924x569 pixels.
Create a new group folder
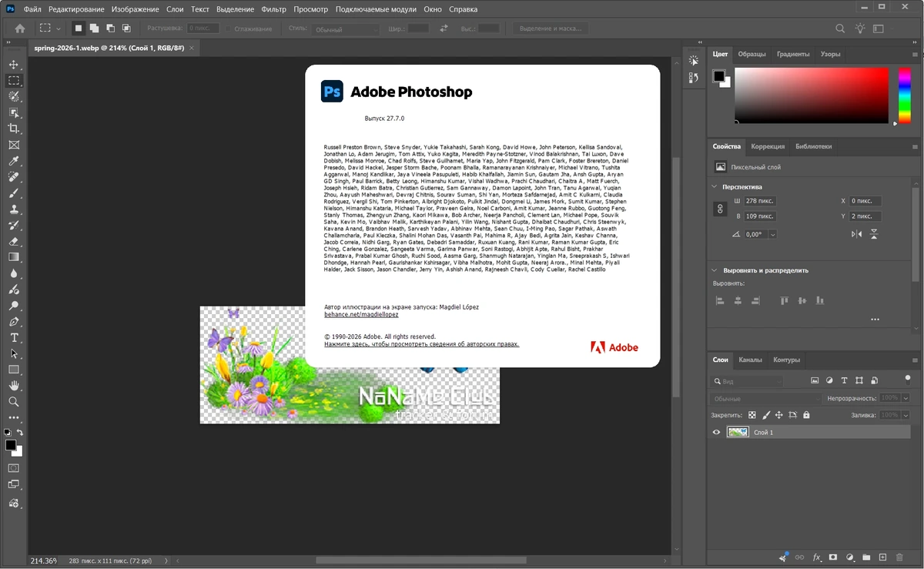click(x=866, y=557)
